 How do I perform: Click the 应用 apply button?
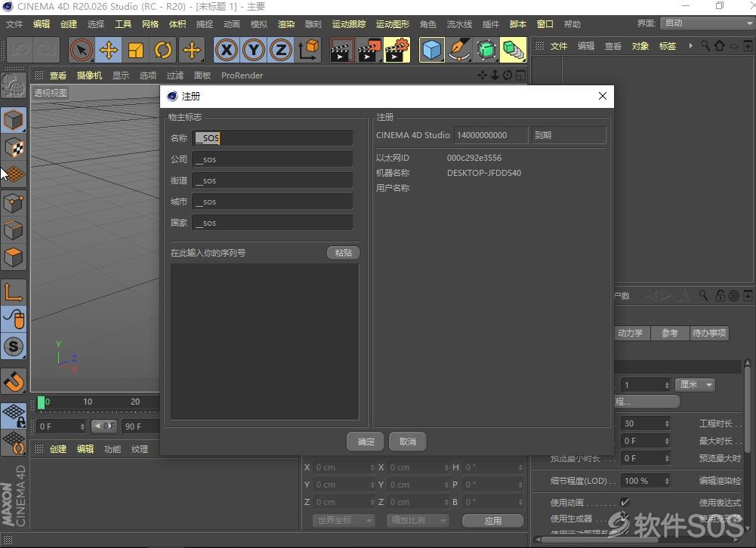(492, 521)
